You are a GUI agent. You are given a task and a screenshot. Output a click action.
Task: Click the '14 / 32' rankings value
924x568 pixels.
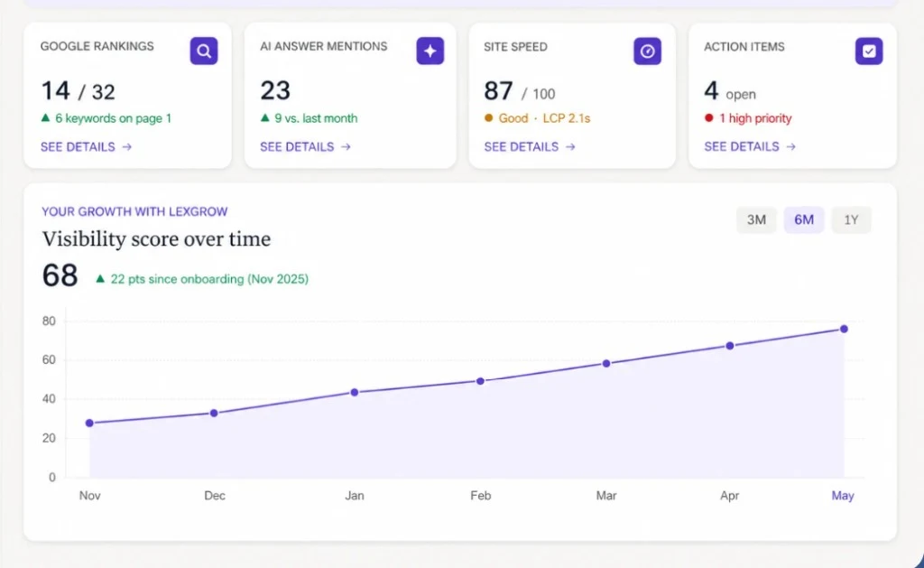[x=78, y=91]
